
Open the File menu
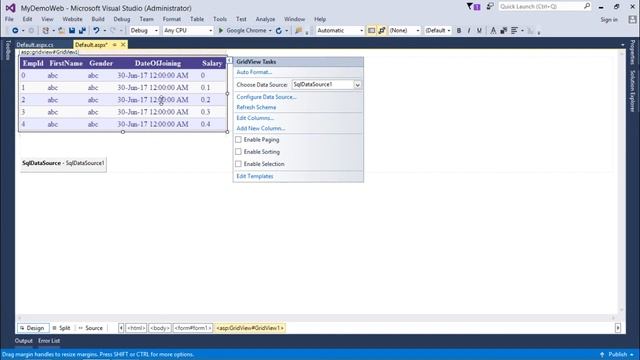pyautogui.click(x=9, y=19)
